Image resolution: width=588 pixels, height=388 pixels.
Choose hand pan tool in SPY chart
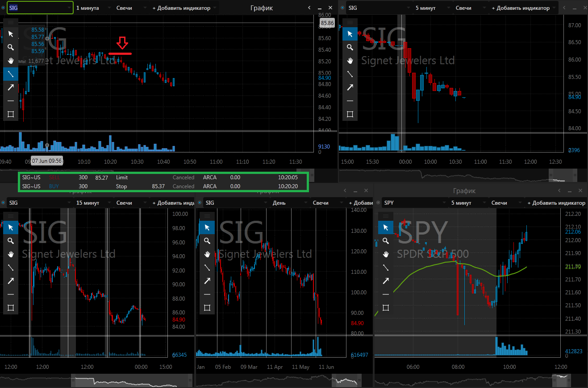click(x=386, y=254)
